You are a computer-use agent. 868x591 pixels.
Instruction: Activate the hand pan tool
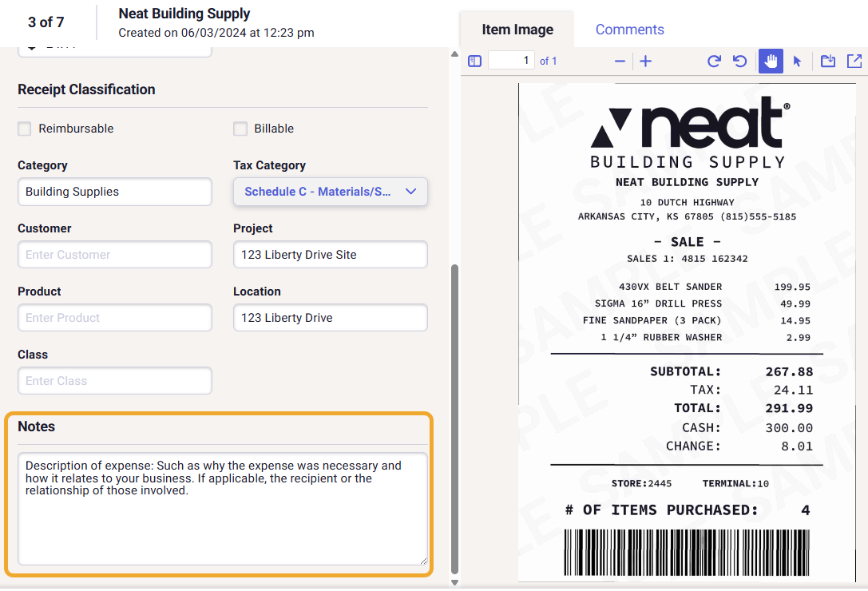pyautogui.click(x=771, y=61)
